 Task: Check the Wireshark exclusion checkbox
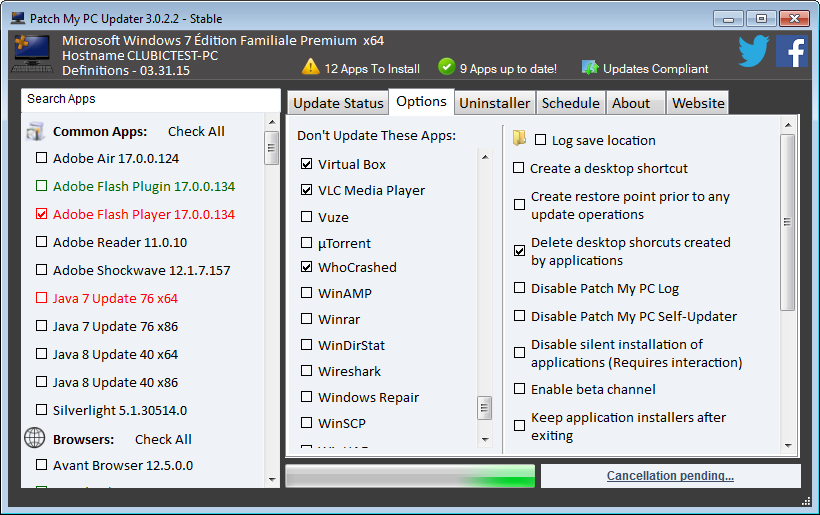click(x=306, y=371)
